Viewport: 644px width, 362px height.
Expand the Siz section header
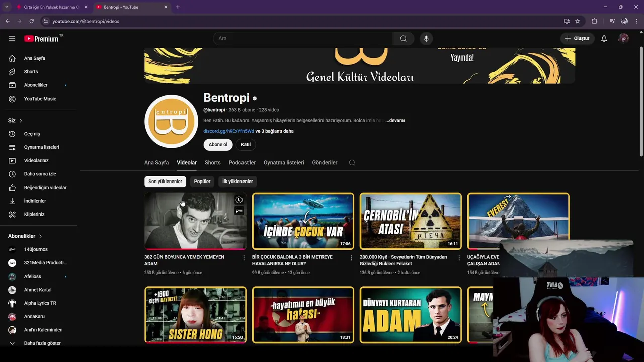point(15,121)
